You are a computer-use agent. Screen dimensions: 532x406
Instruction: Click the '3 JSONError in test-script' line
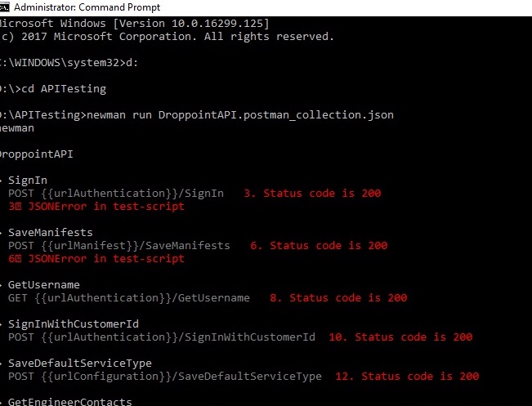[x=96, y=207]
